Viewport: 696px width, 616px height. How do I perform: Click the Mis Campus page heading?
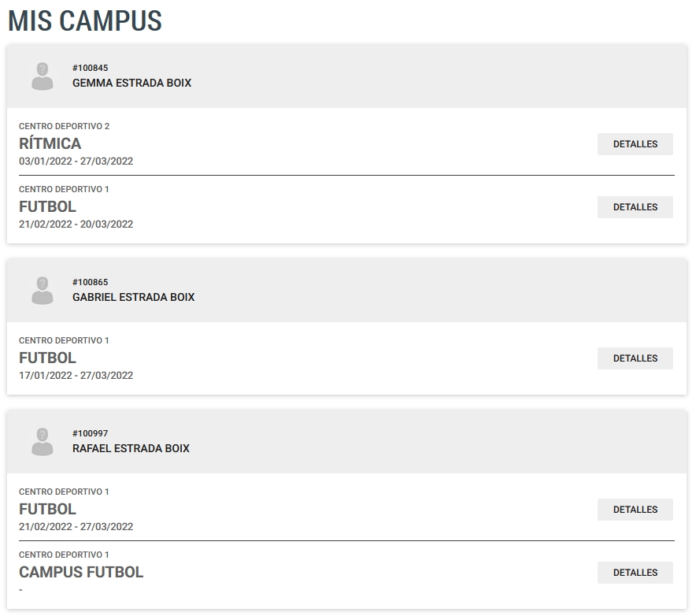85,20
